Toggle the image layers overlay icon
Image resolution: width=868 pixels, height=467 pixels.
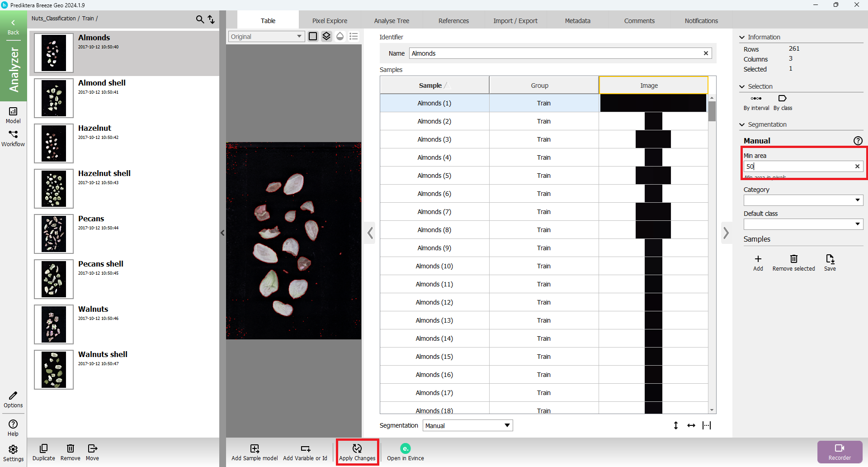coord(326,36)
